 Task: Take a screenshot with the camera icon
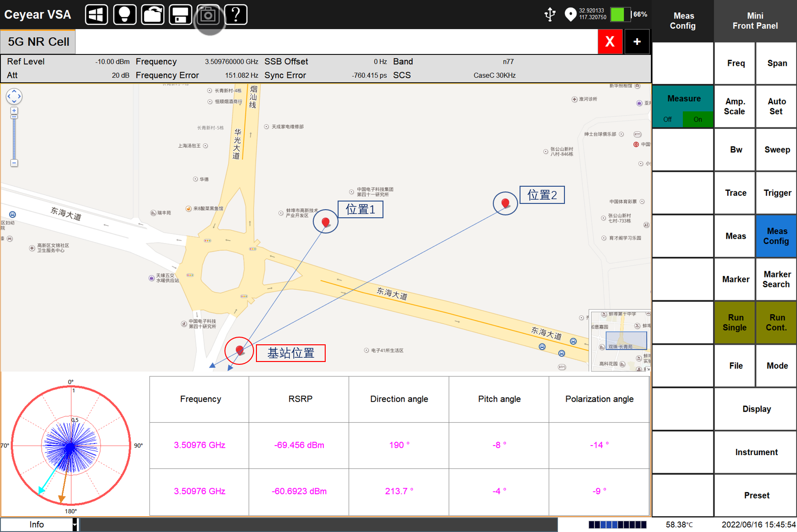pyautogui.click(x=208, y=15)
